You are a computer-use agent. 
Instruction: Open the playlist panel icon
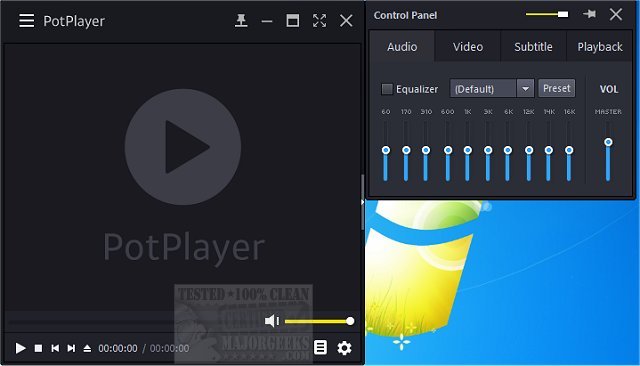click(320, 348)
